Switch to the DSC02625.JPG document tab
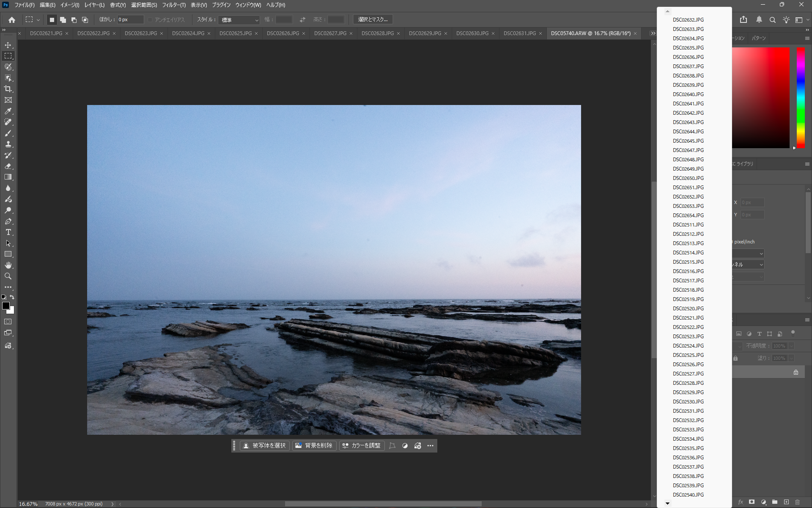This screenshot has width=812, height=508. tap(235, 33)
